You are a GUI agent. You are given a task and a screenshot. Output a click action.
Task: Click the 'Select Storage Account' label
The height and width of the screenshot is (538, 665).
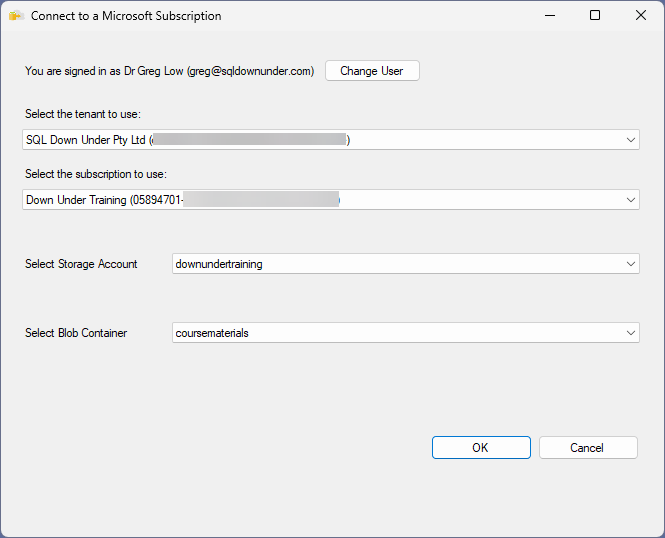pyautogui.click(x=81, y=264)
